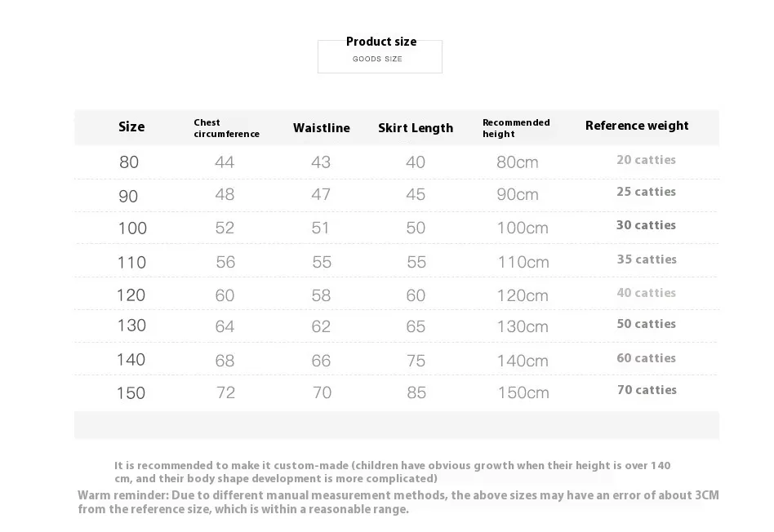Click the "120cm" recommended height value

point(523,295)
